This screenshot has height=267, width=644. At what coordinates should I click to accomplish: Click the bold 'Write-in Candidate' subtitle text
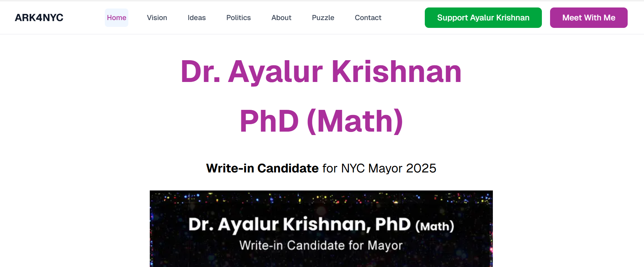tap(262, 168)
